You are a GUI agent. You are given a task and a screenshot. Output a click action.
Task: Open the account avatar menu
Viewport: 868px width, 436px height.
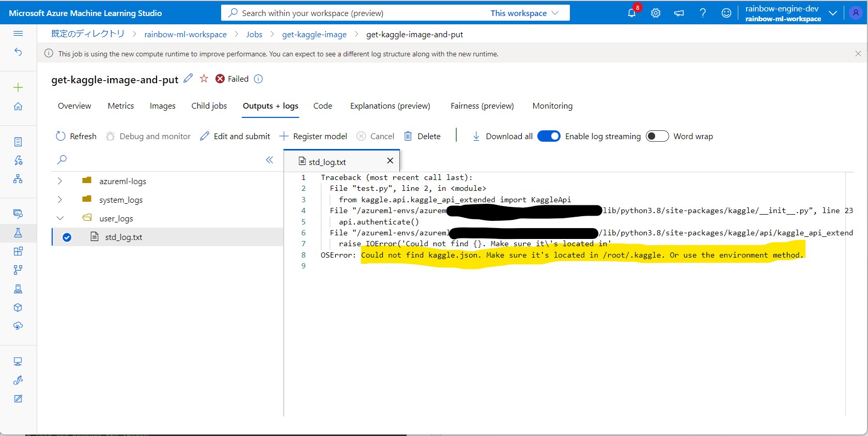pyautogui.click(x=856, y=13)
